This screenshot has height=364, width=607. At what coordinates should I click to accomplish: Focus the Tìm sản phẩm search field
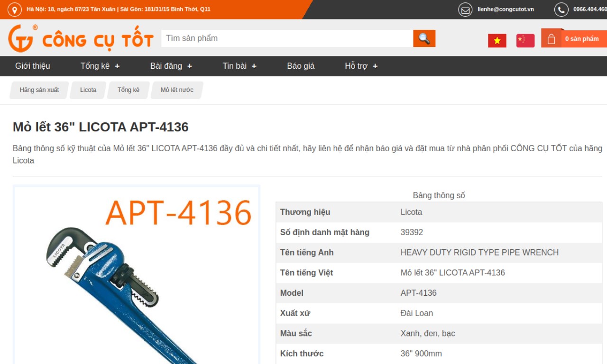pyautogui.click(x=287, y=38)
